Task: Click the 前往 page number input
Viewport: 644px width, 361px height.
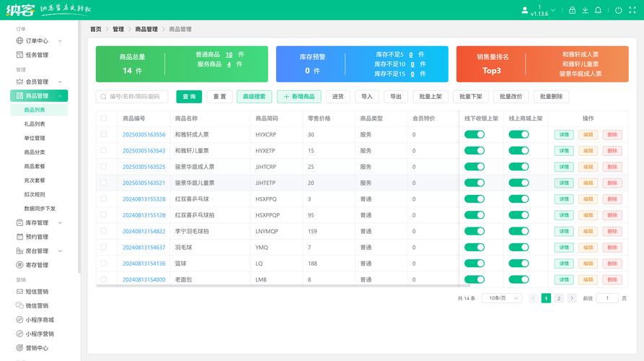Action: (607, 298)
